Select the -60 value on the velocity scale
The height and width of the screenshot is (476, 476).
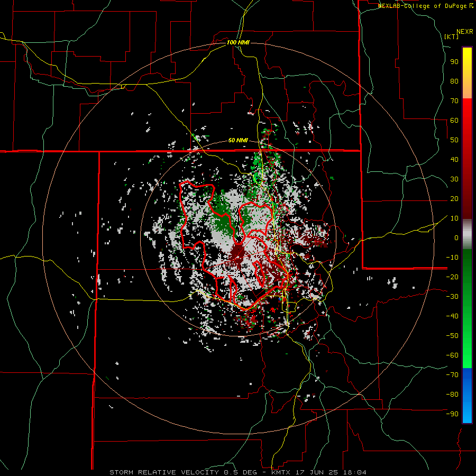pyautogui.click(x=452, y=355)
